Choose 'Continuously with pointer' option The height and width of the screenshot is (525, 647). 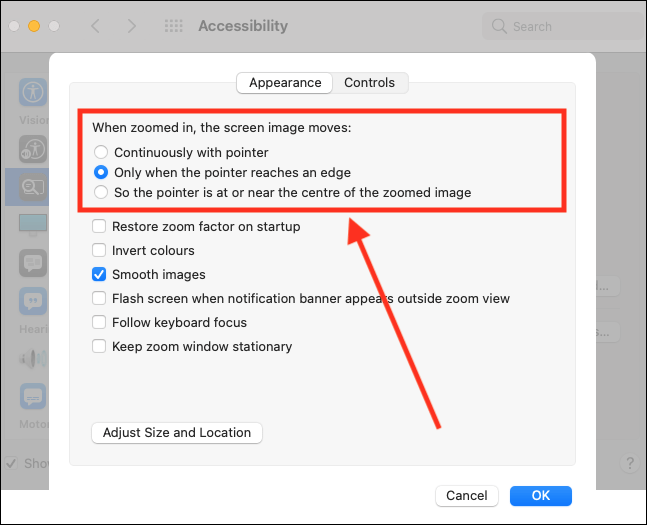[101, 153]
